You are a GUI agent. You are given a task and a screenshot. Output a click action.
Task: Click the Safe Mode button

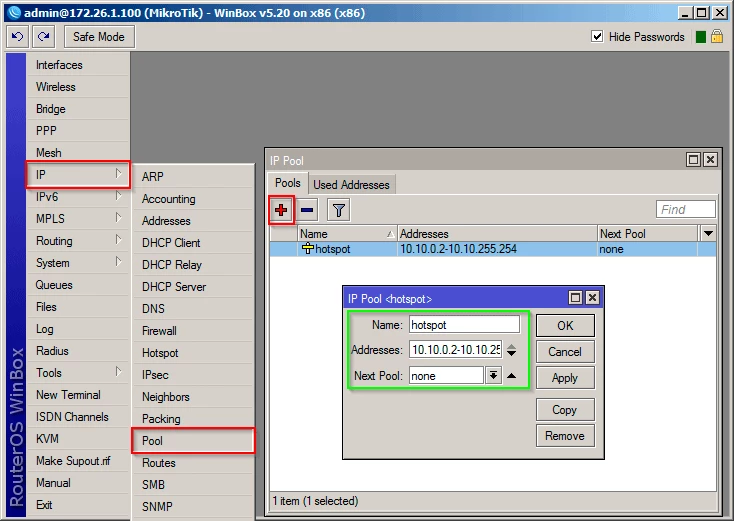(x=99, y=37)
